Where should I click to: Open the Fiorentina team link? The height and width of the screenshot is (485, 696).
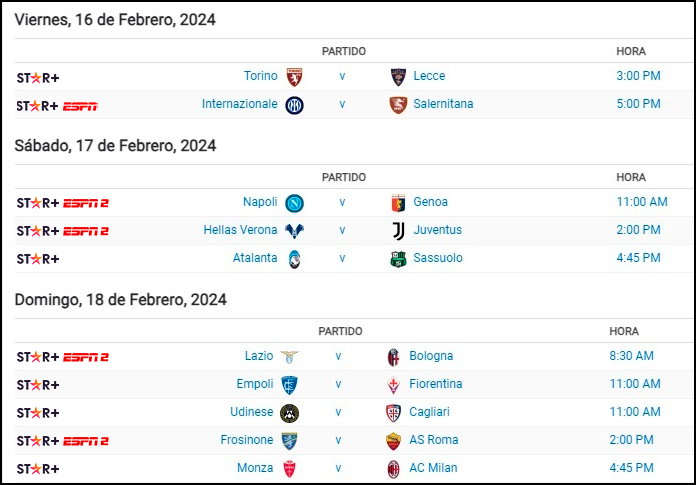point(435,384)
